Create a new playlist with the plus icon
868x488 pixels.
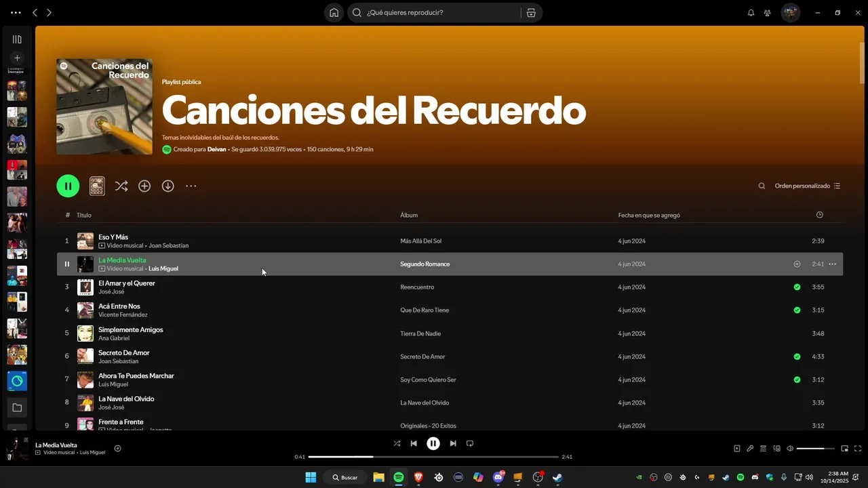[17, 58]
